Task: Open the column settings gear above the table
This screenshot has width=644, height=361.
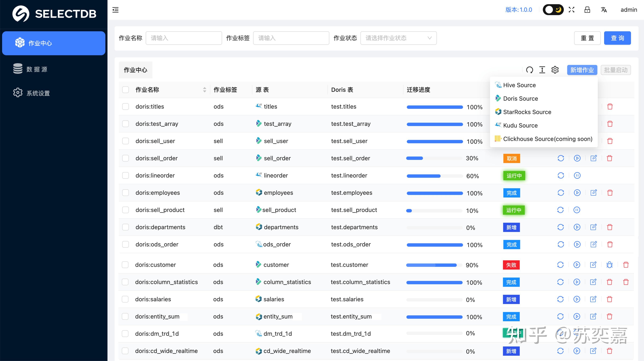Action: click(x=555, y=70)
